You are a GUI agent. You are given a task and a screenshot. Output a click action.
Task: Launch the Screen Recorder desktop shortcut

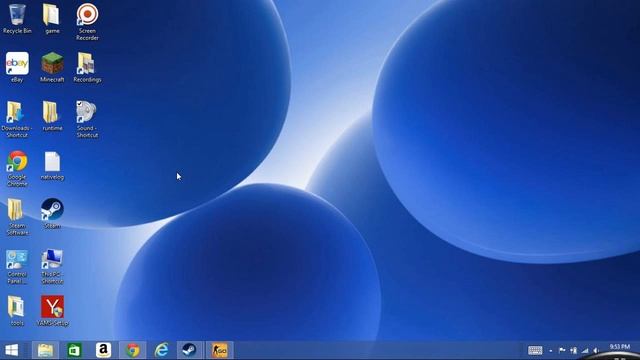(87, 21)
